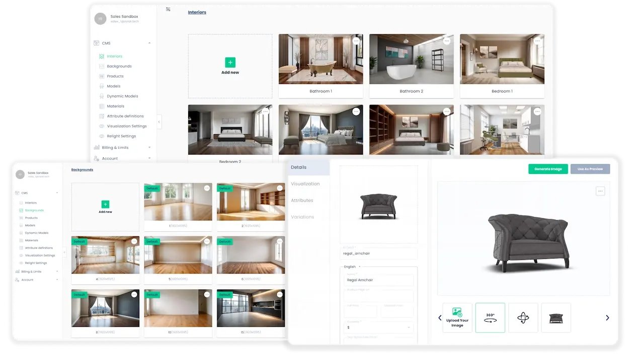The image size is (644, 362).
Task: Open Interiors in Backgrounds window sidebar
Action: pos(31,203)
